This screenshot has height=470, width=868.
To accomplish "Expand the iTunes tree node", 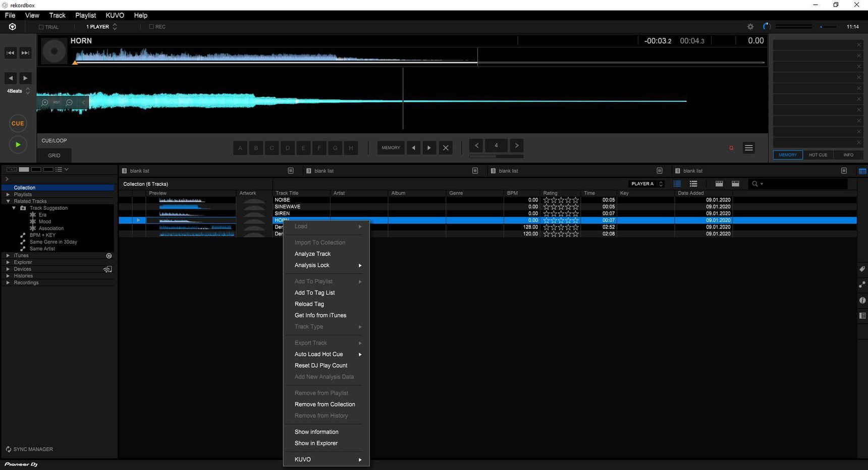I will [x=8, y=256].
